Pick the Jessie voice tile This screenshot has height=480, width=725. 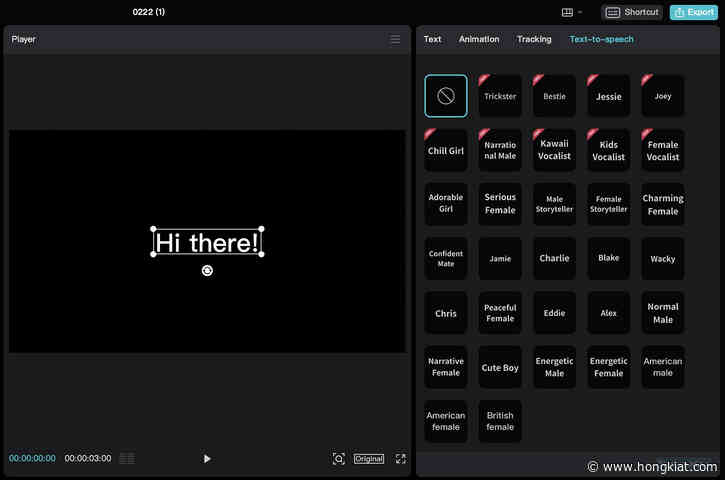point(608,96)
